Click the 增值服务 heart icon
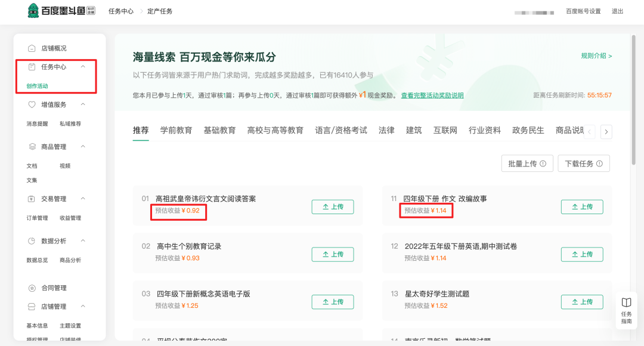644x346 pixels. click(x=32, y=104)
